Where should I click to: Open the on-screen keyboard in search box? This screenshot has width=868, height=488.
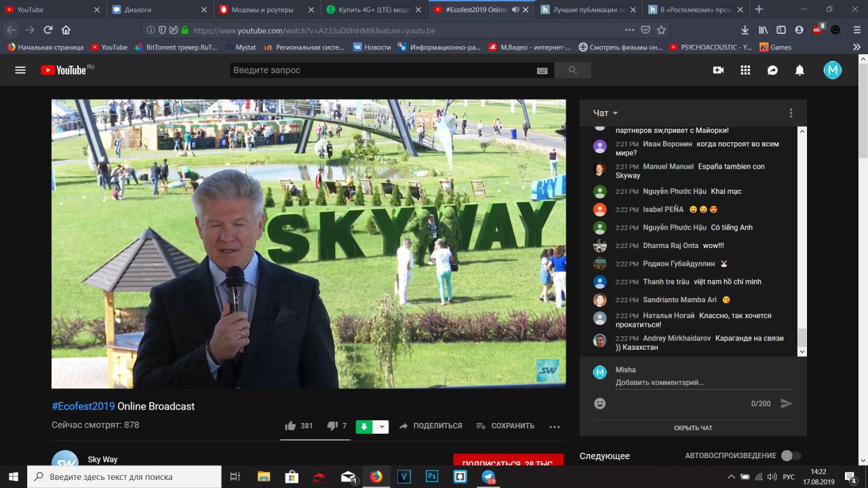point(542,70)
